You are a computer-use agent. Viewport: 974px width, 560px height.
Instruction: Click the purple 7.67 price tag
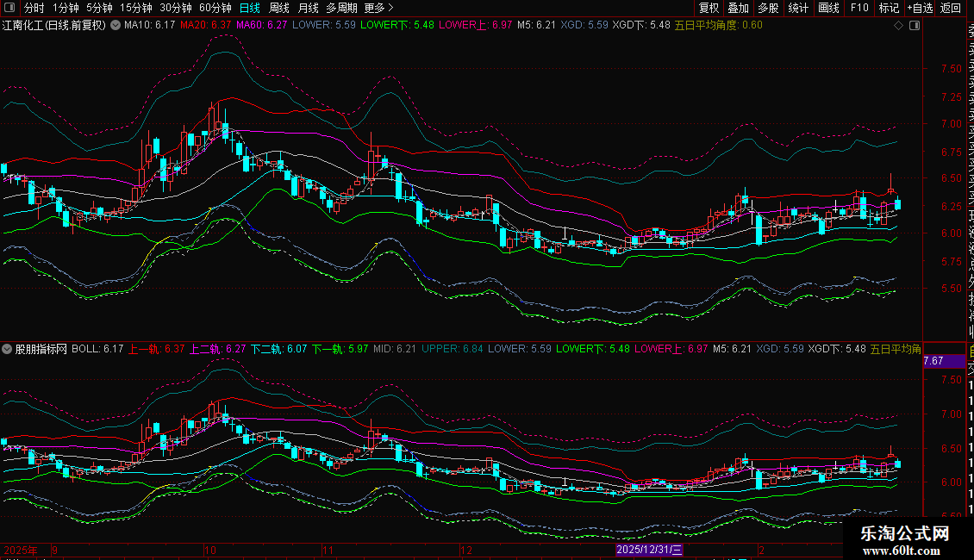(944, 361)
